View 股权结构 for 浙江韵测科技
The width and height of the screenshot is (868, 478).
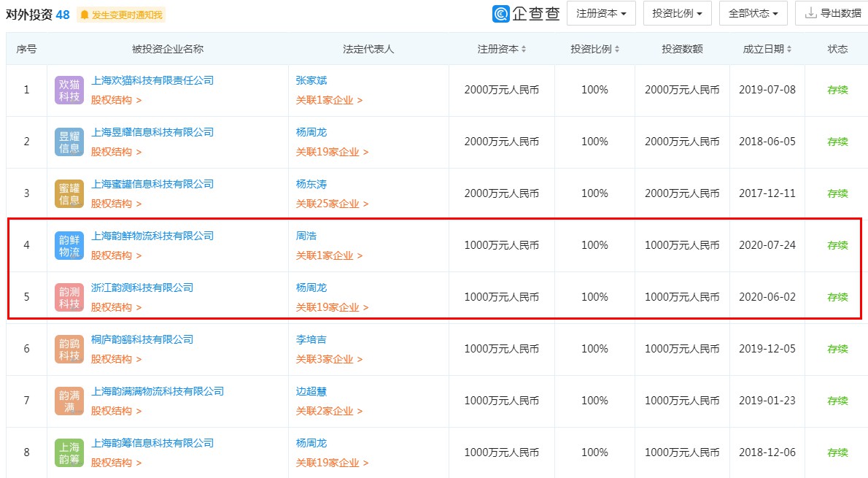coord(116,307)
